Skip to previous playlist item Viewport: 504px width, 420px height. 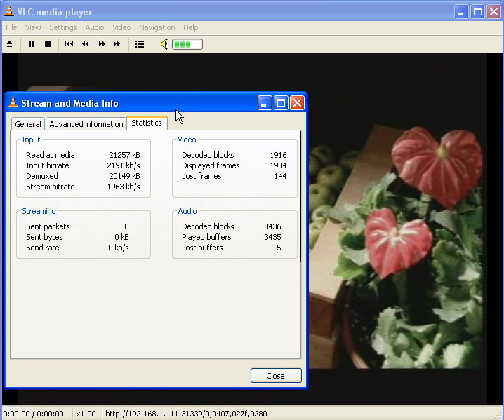point(69,44)
